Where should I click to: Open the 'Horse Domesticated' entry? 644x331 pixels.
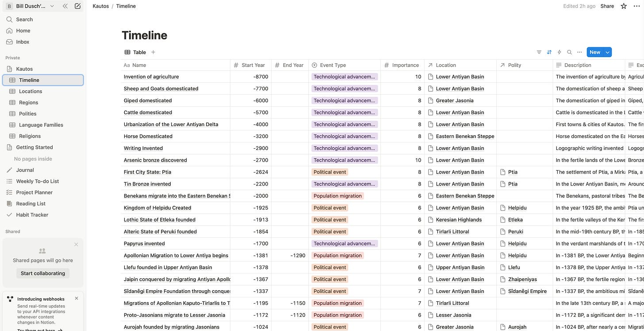tap(148, 136)
